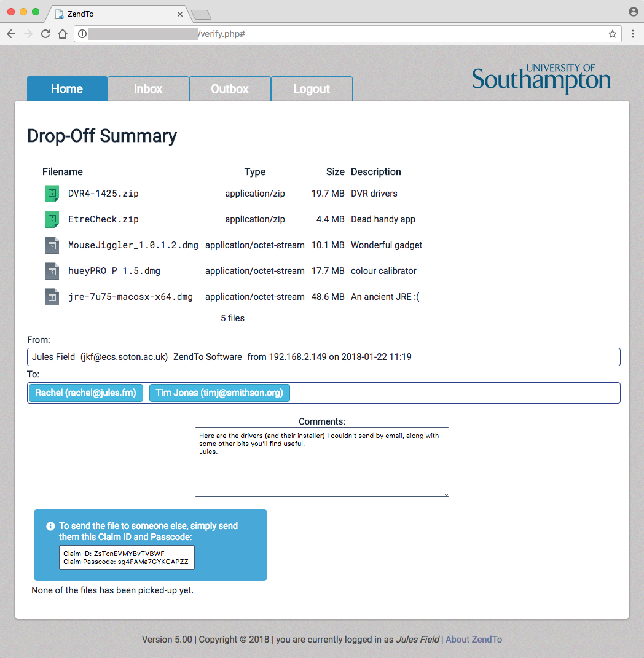This screenshot has width=644, height=658.
Task: Reload the page in the browser
Action: click(45, 34)
